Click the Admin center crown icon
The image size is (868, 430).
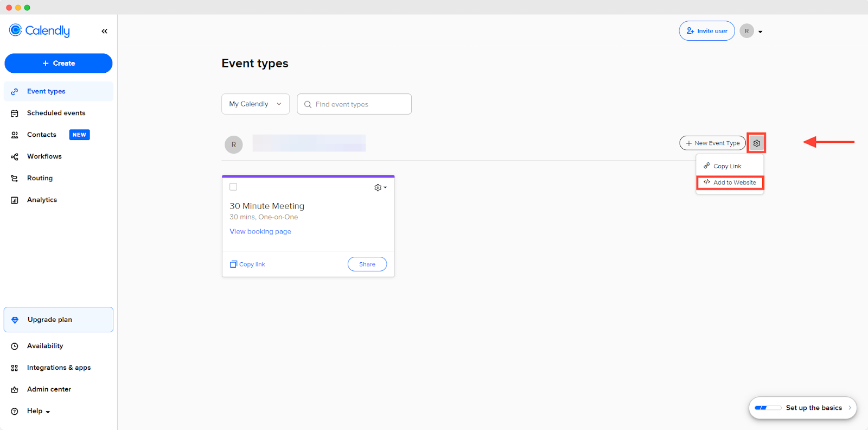point(15,390)
